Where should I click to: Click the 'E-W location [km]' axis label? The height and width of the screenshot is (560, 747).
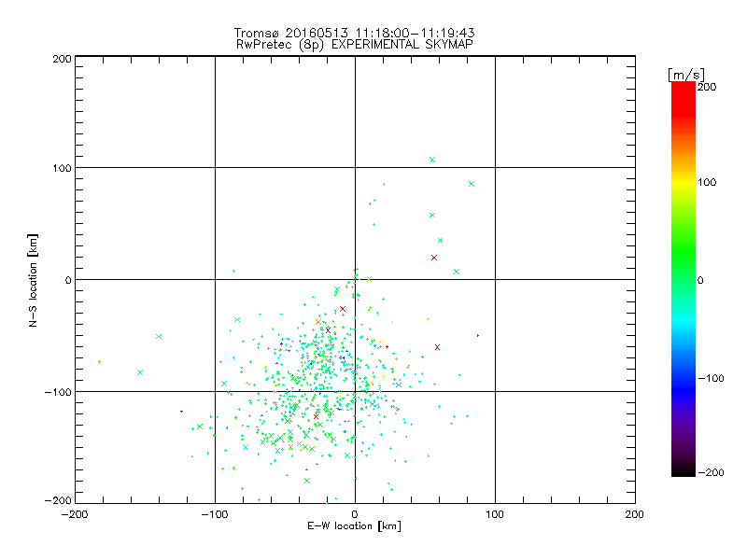tap(354, 525)
